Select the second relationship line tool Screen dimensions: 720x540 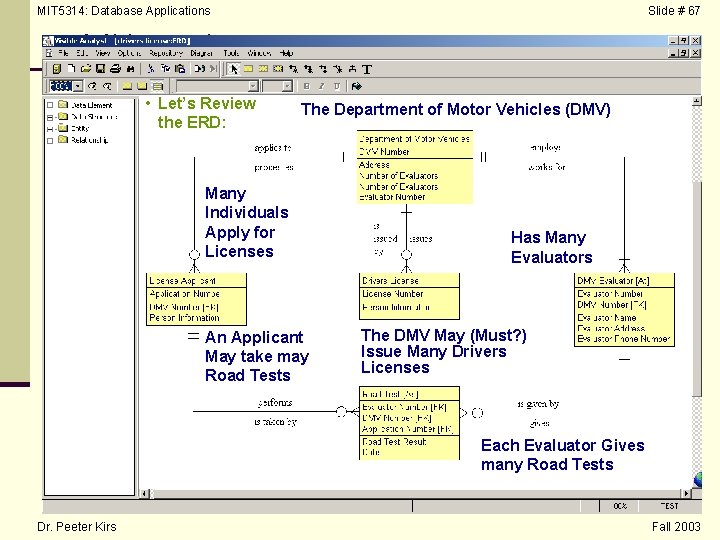[308, 69]
